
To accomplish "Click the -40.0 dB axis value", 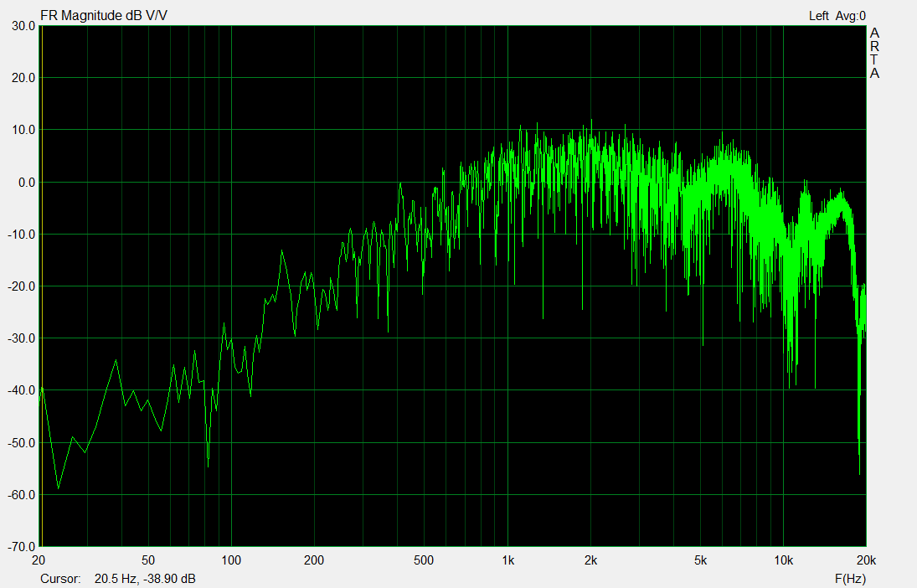I will [x=22, y=390].
